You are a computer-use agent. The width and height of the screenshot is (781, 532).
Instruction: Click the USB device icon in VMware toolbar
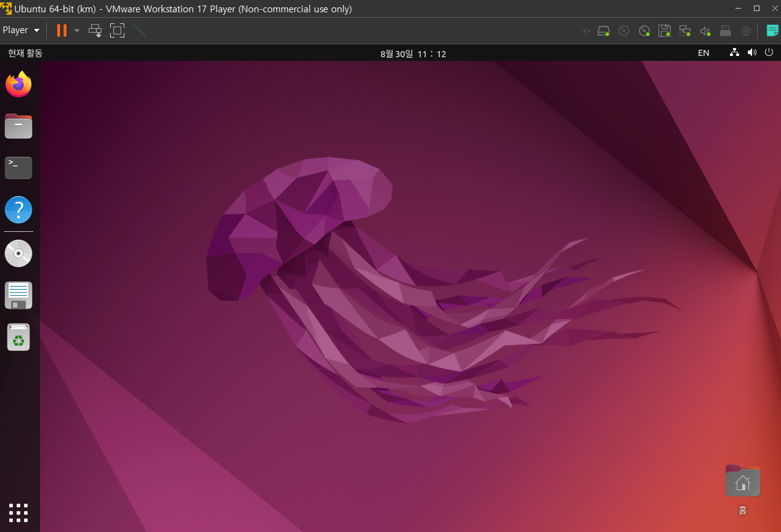pos(726,31)
